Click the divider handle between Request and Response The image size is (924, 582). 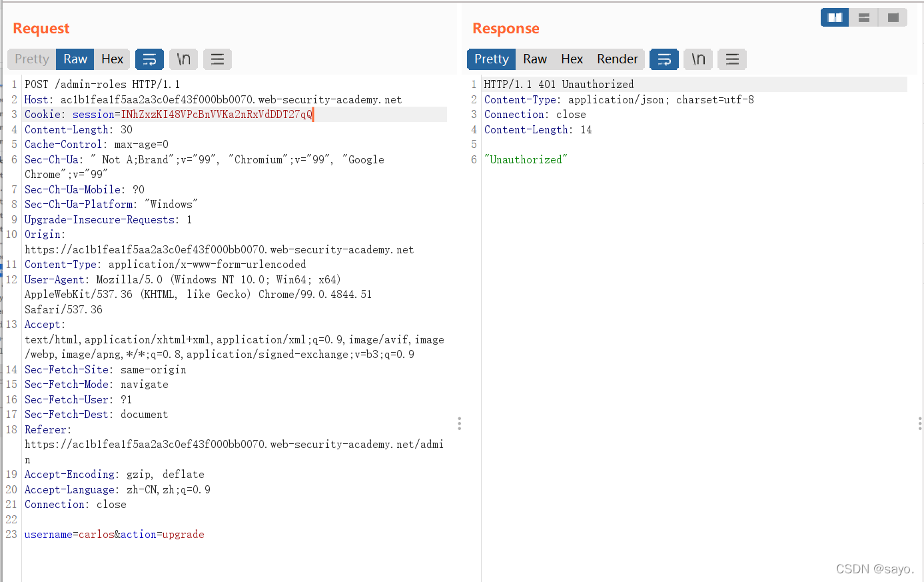(x=459, y=423)
